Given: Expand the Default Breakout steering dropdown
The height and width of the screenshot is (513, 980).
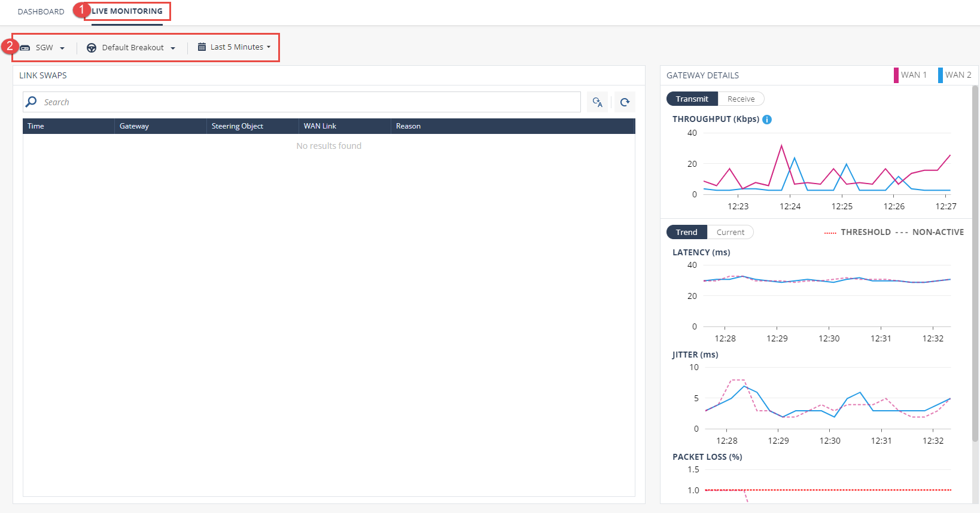Looking at the screenshot, I should pyautogui.click(x=131, y=48).
